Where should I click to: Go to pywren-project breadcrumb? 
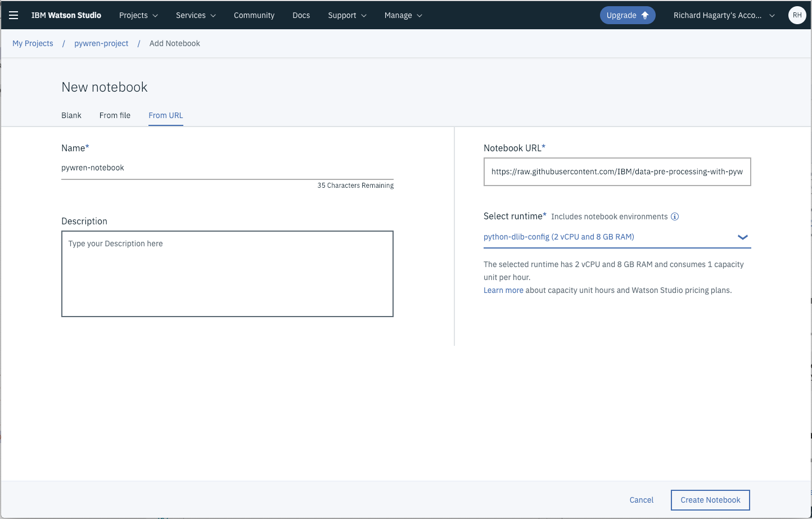[x=101, y=43]
